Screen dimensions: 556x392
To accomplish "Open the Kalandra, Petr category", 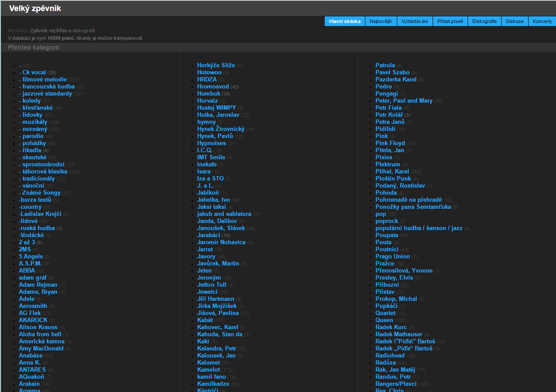I will click(217, 349).
